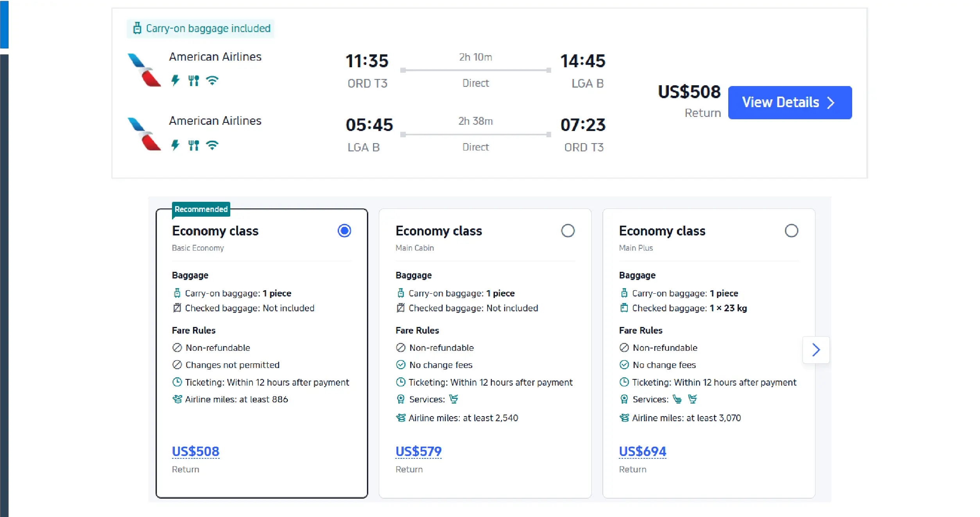Click the return flight power outlet icon
980x517 pixels.
[x=175, y=145]
